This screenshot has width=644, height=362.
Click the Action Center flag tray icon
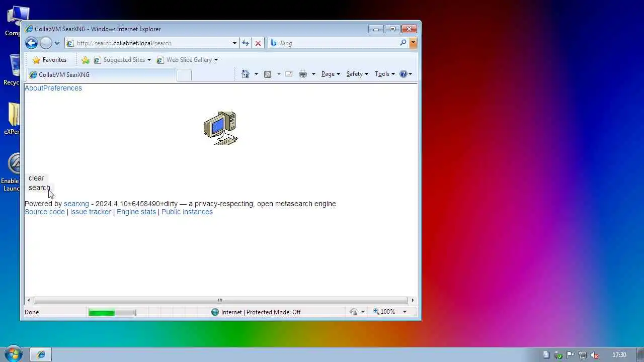click(x=571, y=355)
